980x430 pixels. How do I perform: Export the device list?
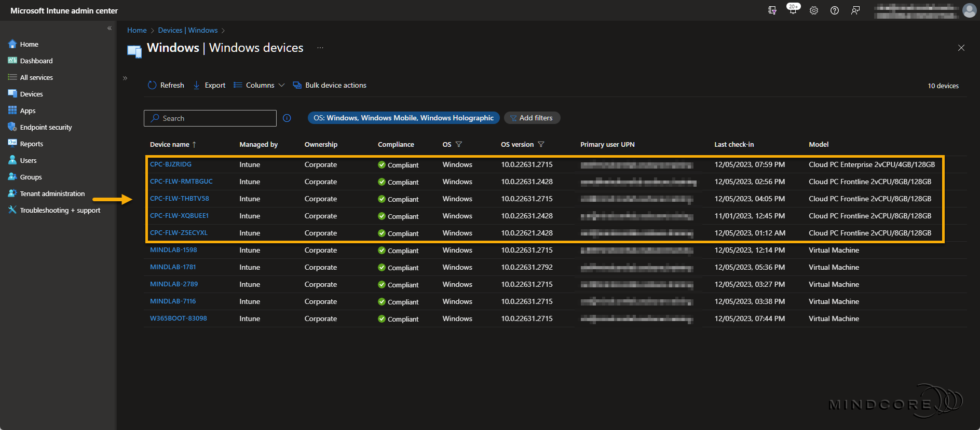pos(209,85)
